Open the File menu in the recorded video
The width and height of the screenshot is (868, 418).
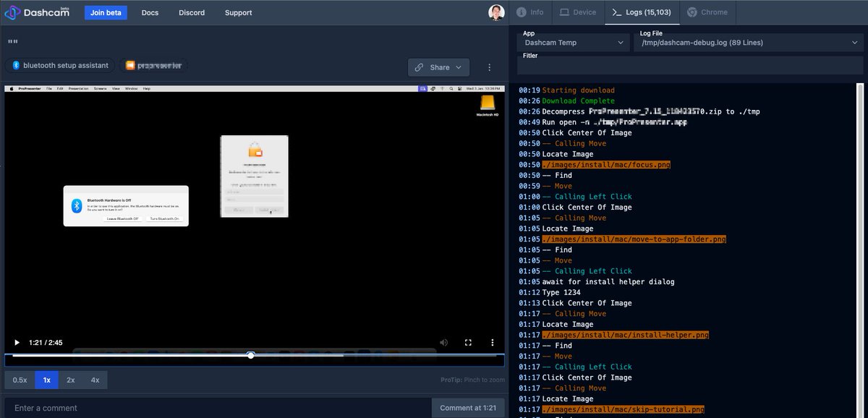pyautogui.click(x=49, y=88)
